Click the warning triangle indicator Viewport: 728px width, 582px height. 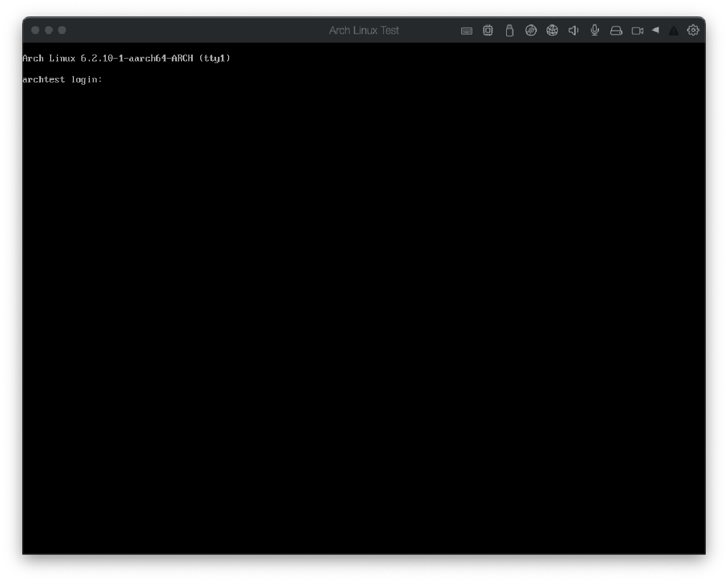[x=673, y=31]
